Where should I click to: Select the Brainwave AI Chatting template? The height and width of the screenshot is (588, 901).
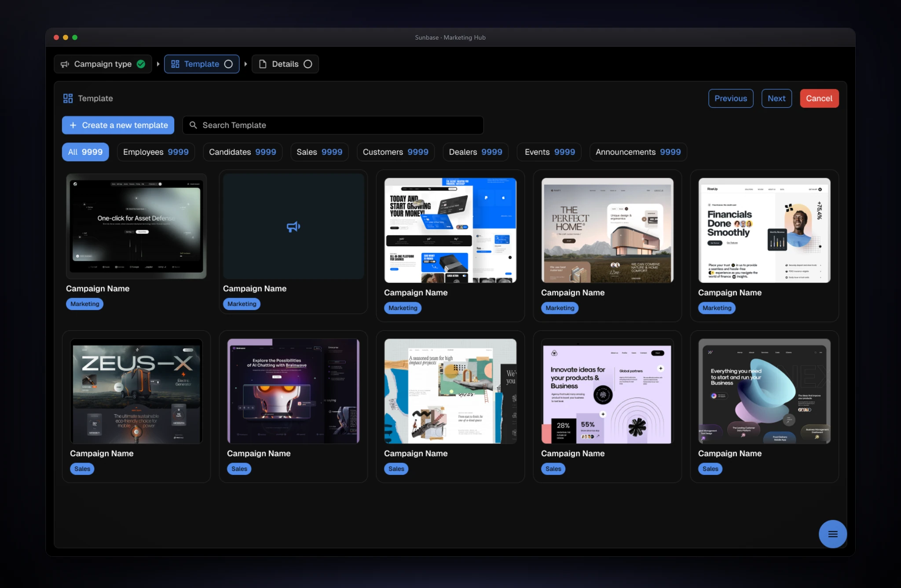click(293, 391)
